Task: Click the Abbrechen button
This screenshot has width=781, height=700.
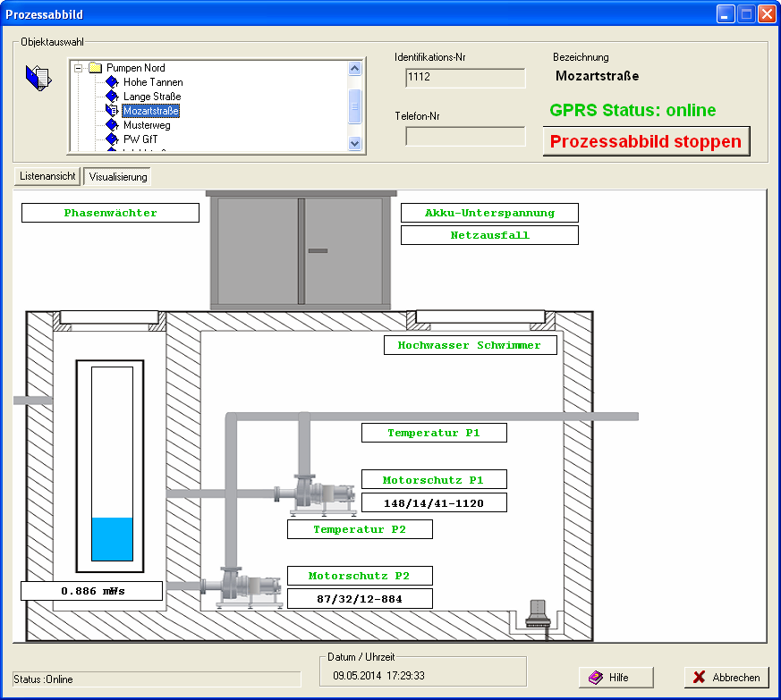Action: tap(726, 678)
